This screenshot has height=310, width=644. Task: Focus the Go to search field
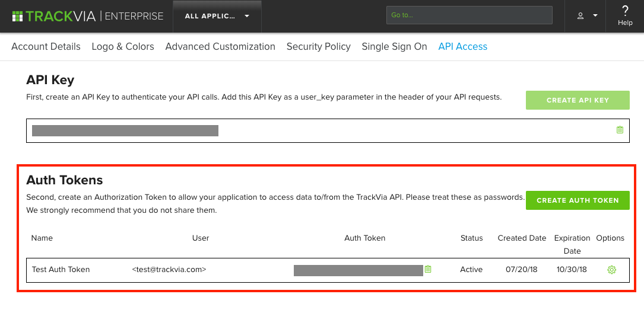(469, 15)
